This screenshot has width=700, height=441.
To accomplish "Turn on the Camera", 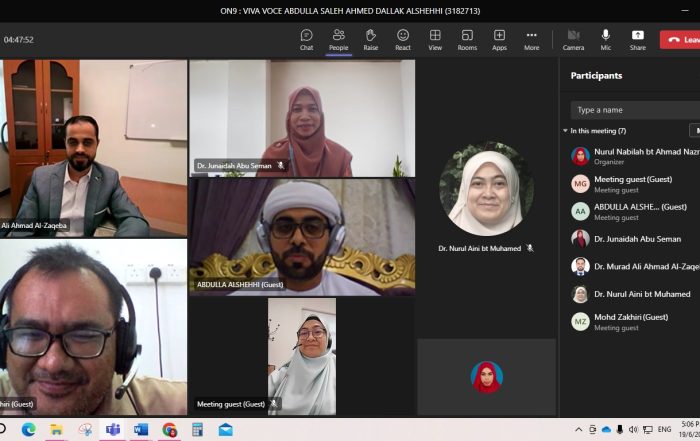I will (573, 39).
